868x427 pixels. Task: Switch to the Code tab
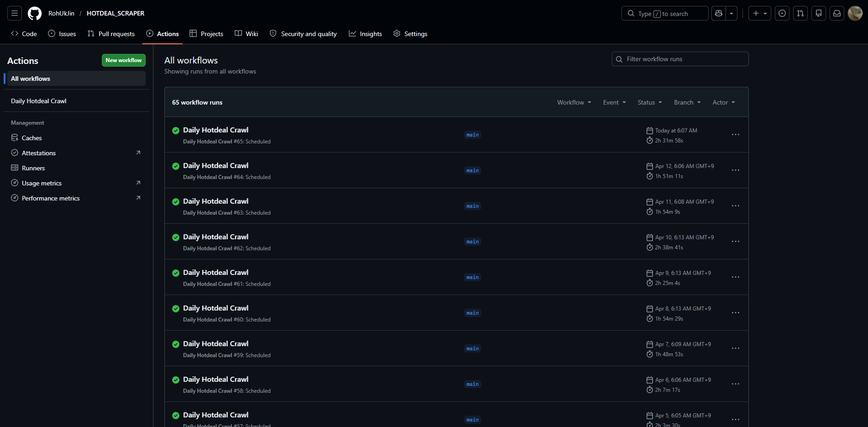point(24,34)
